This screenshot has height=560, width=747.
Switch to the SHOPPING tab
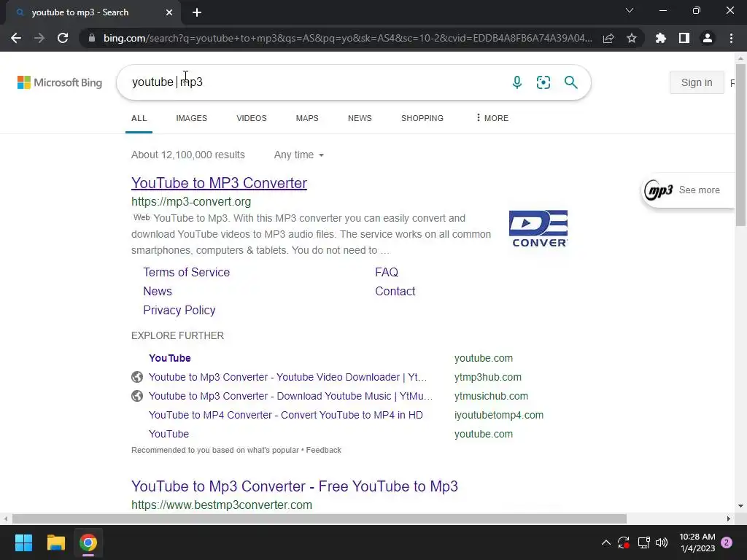pyautogui.click(x=422, y=118)
